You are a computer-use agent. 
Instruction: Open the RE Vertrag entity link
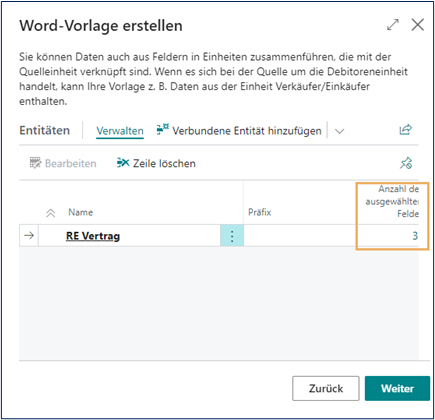[x=93, y=236]
